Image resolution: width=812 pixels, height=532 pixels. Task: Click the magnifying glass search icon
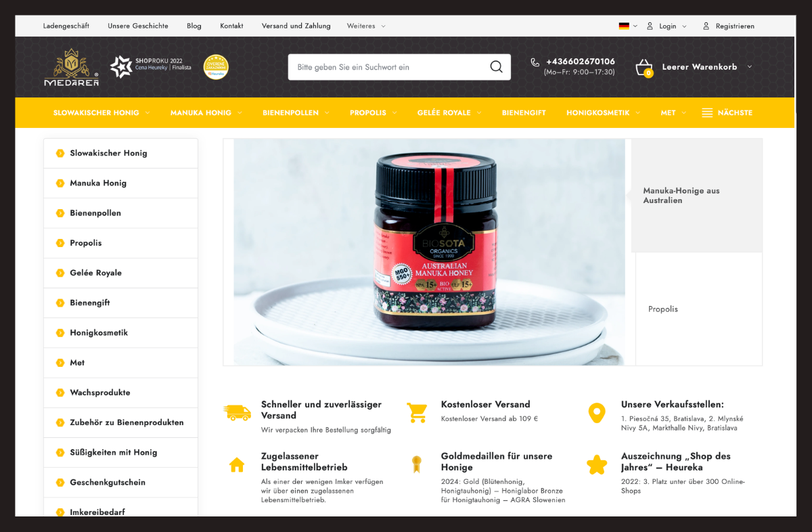[x=496, y=67]
